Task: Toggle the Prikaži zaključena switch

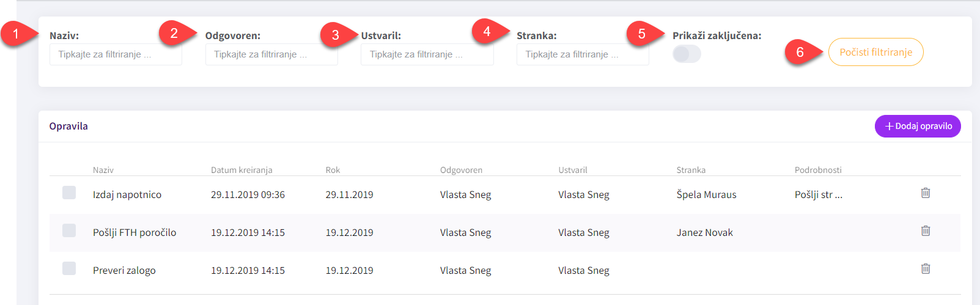Action: [x=687, y=54]
